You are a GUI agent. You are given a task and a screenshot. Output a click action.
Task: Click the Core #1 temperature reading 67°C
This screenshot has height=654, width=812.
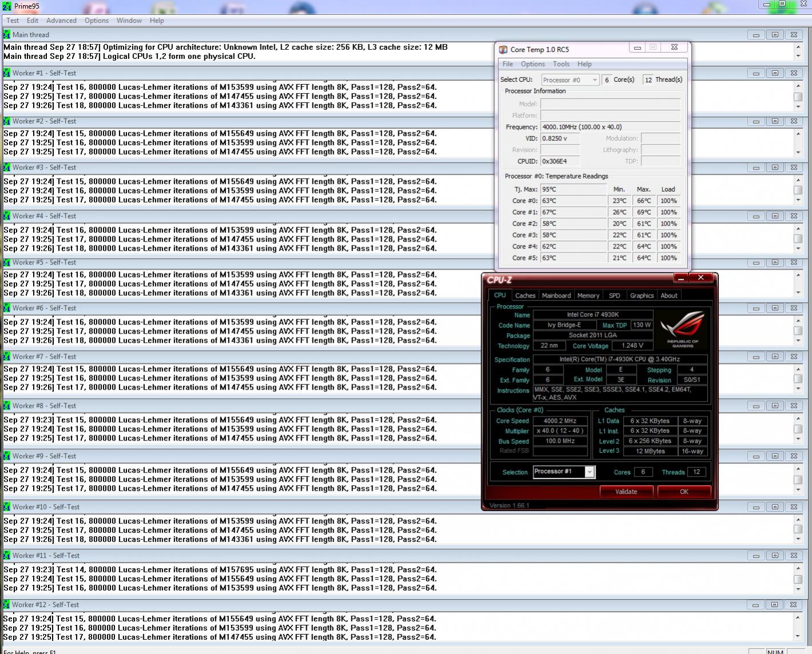click(x=573, y=212)
